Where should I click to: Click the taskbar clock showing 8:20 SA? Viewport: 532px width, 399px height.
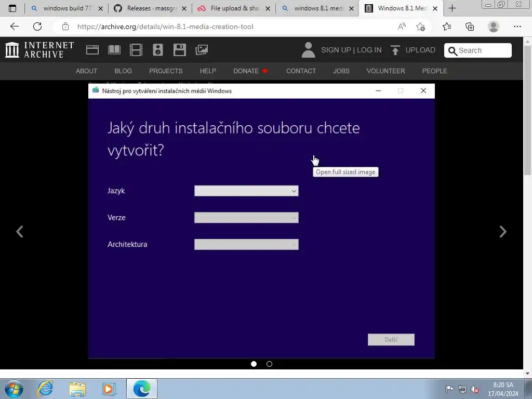click(x=503, y=389)
